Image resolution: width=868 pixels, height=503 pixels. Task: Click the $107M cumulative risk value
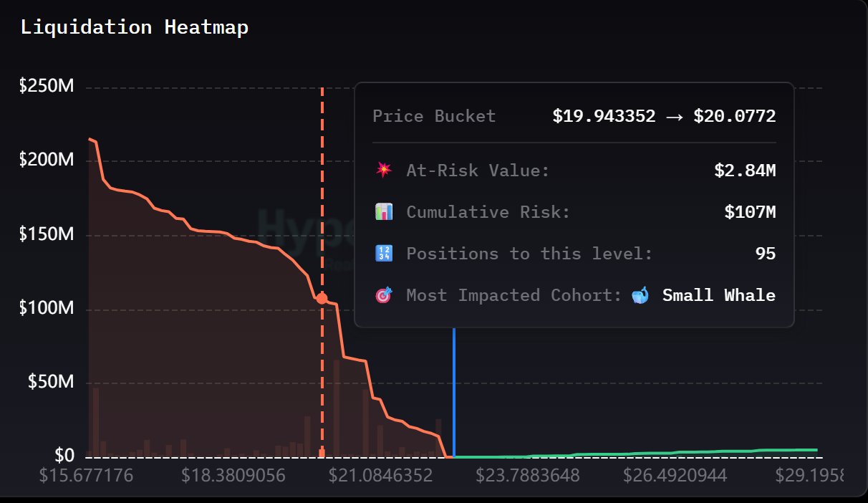(750, 212)
